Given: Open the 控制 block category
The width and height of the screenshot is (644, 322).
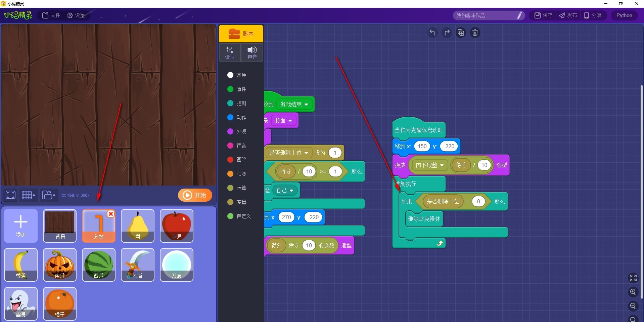Looking at the screenshot, I should pyautogui.click(x=237, y=103).
